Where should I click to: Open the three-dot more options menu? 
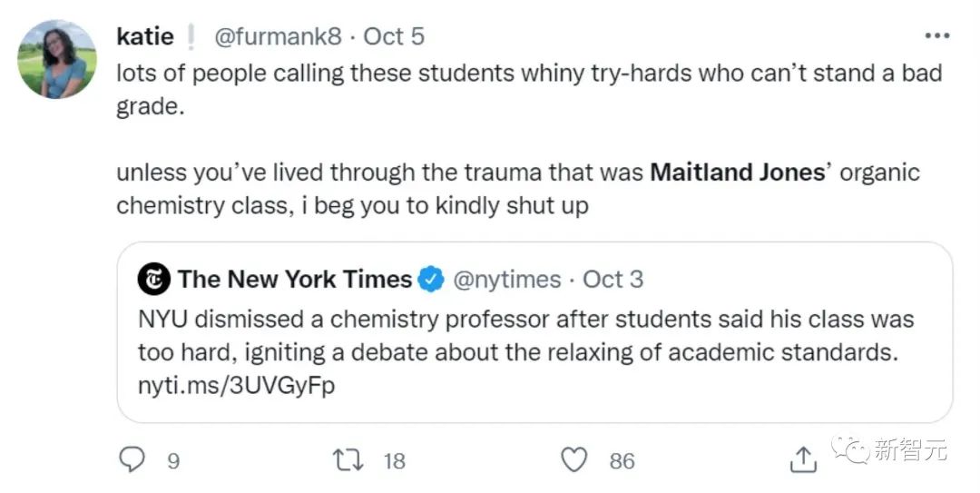pos(936,36)
